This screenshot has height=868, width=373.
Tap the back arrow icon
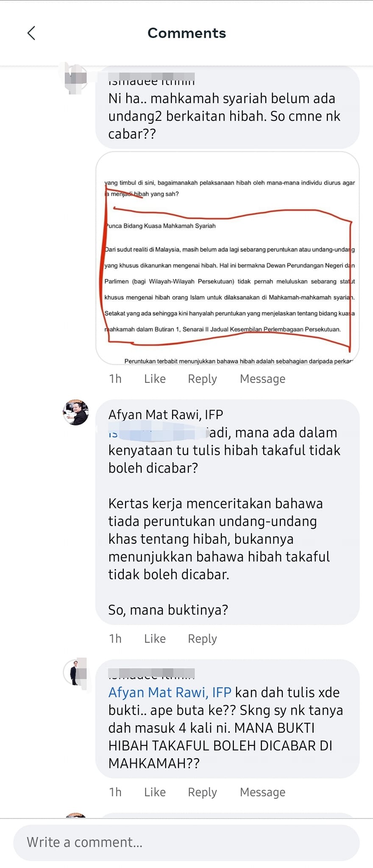tap(31, 33)
